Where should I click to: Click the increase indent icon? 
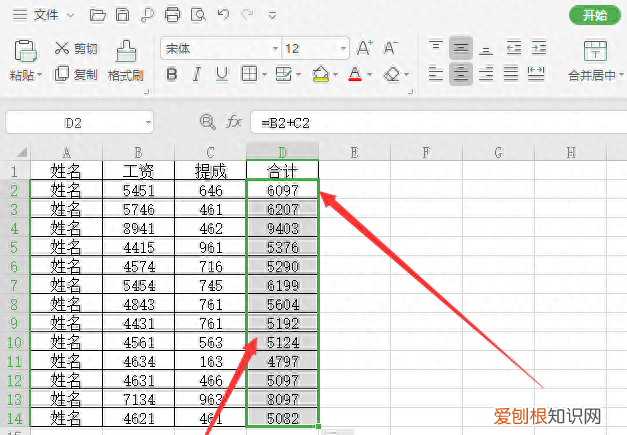click(x=538, y=48)
